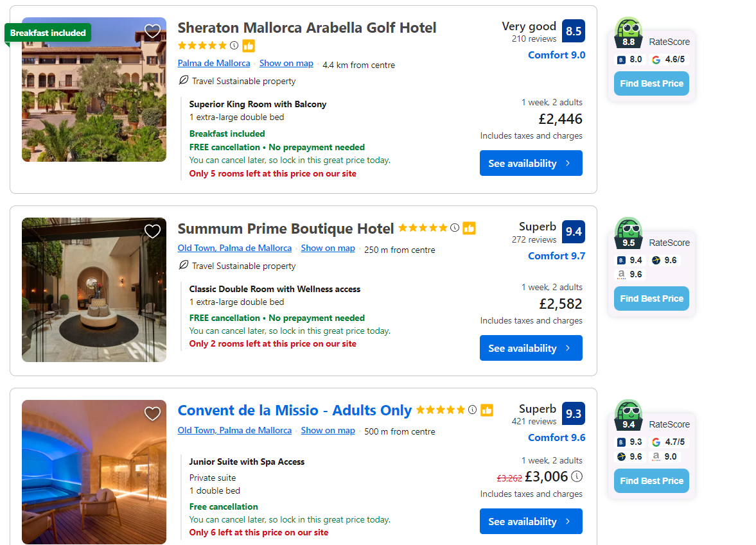The height and width of the screenshot is (545, 756).
Task: Open the Summum Prime courtyard photo thumbnail
Action: 94,290
